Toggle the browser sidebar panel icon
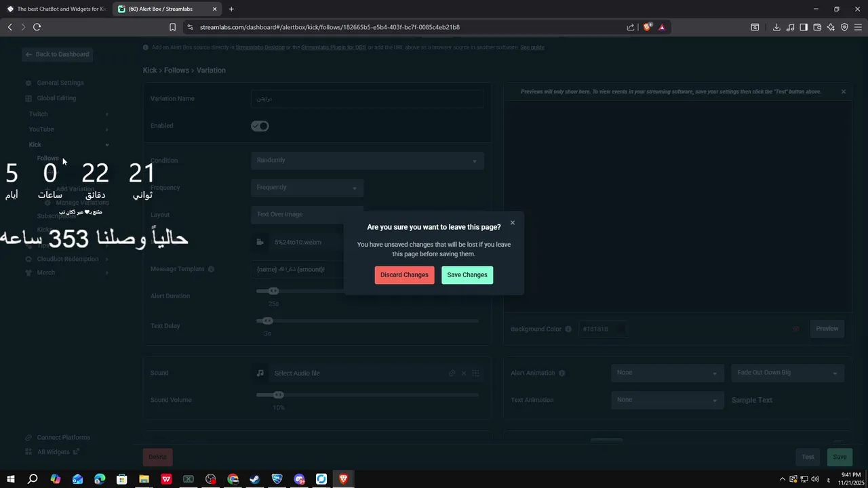 804,27
